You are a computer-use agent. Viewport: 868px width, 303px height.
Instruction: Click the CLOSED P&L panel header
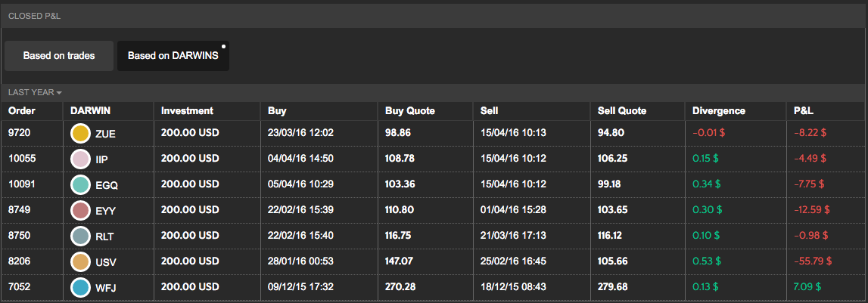(x=30, y=15)
